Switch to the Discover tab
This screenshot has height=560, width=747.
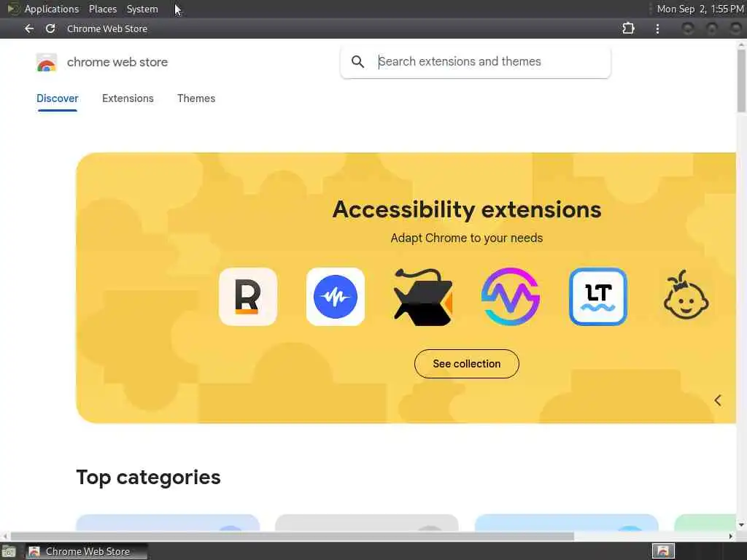(x=57, y=98)
